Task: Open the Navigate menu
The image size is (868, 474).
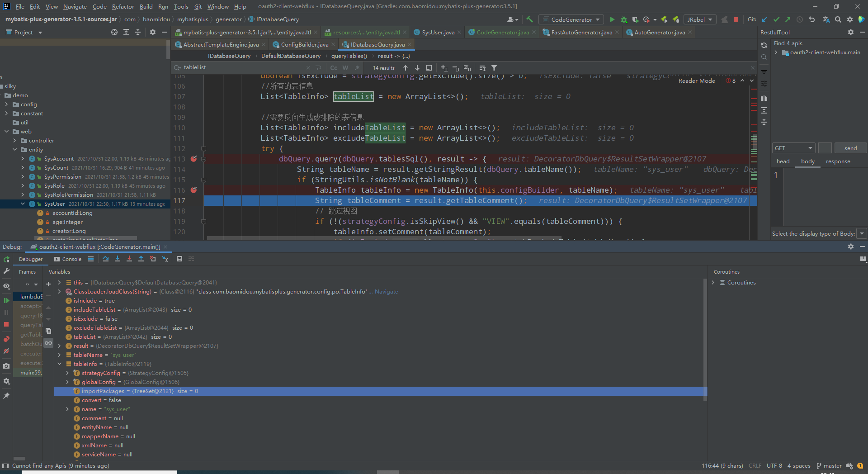Action: [75, 6]
